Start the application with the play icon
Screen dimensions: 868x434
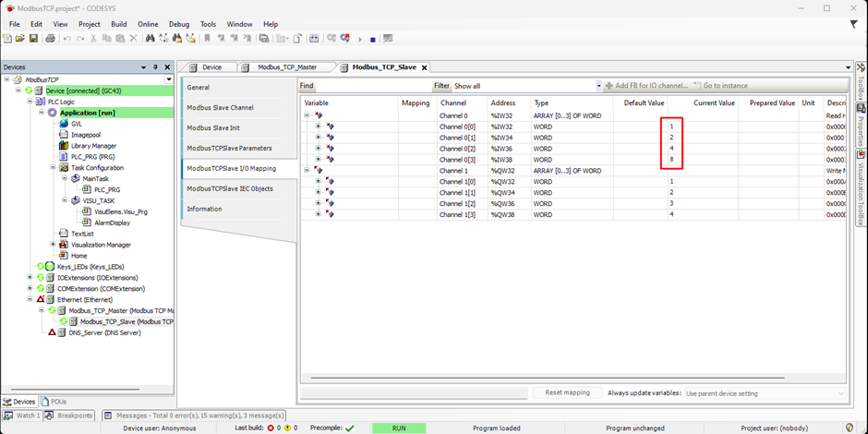pyautogui.click(x=360, y=40)
